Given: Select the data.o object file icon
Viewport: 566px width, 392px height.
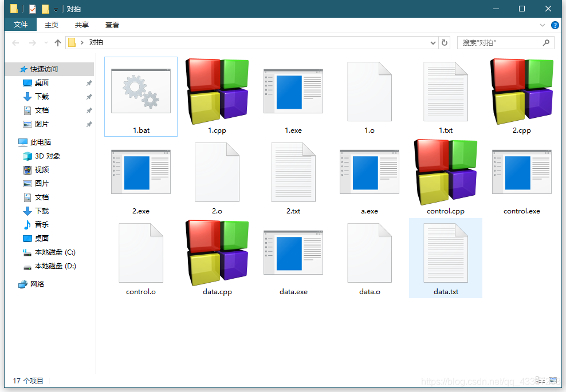Looking at the screenshot, I should pos(370,253).
